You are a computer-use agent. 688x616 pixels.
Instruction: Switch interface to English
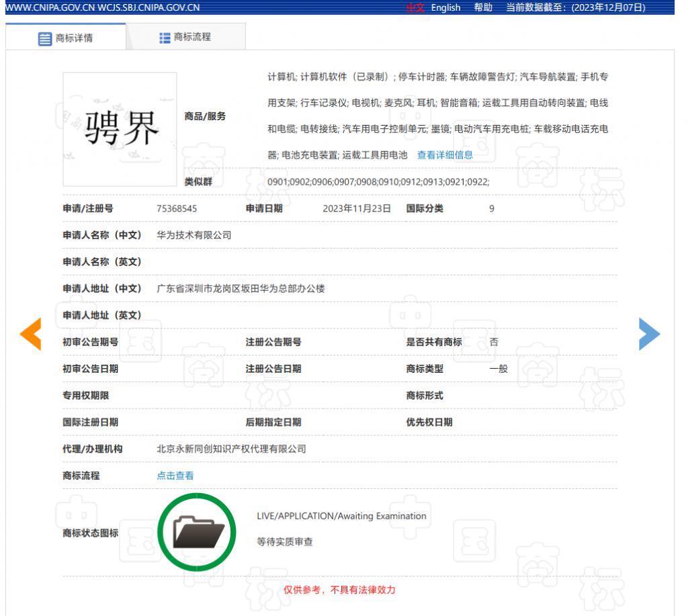pyautogui.click(x=445, y=8)
